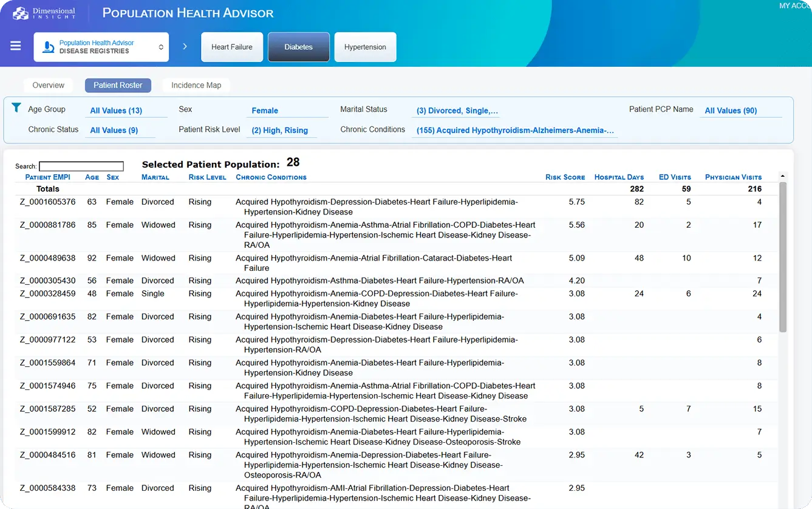Click the blue filter funnel icon
This screenshot has width=812, height=509.
pos(16,108)
